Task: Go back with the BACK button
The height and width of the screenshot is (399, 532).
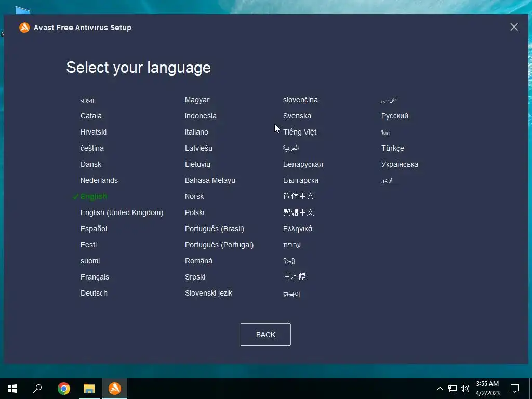Action: point(265,335)
